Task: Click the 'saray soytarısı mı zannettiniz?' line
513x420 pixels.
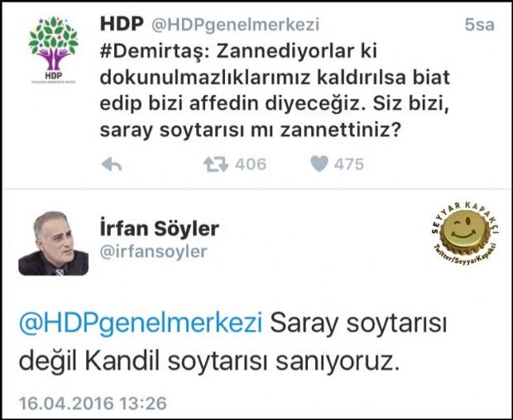Action: point(250,131)
